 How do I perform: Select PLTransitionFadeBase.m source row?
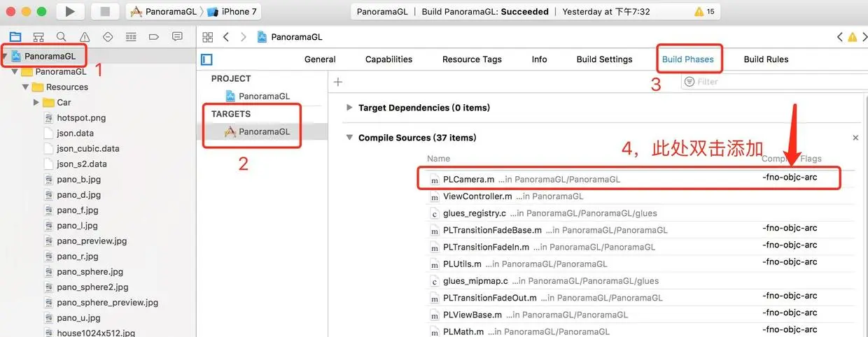click(x=640, y=230)
